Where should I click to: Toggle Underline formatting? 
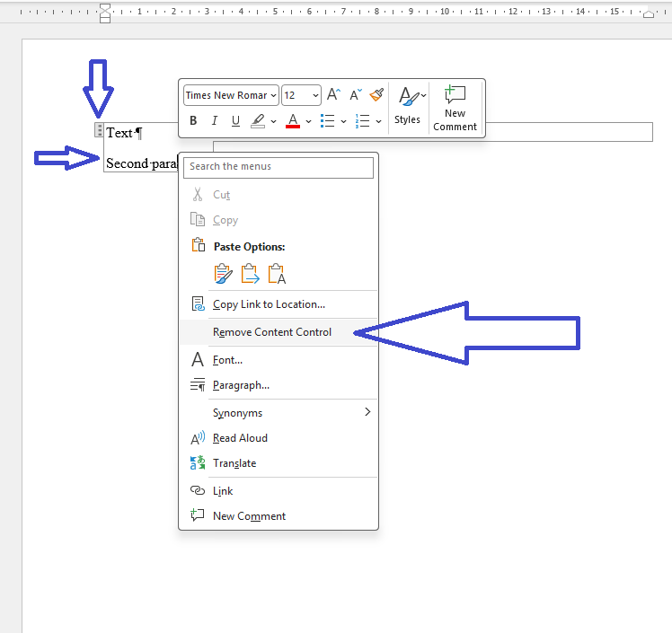pyautogui.click(x=235, y=121)
